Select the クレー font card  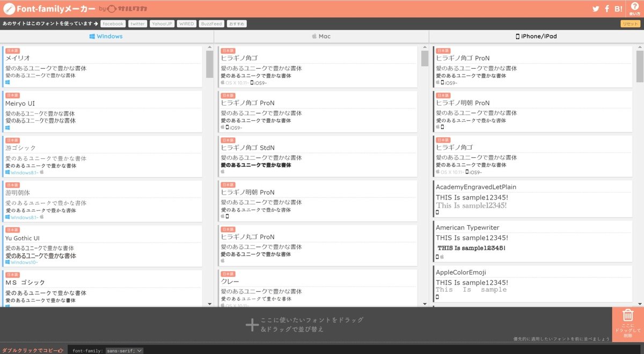tap(318, 289)
